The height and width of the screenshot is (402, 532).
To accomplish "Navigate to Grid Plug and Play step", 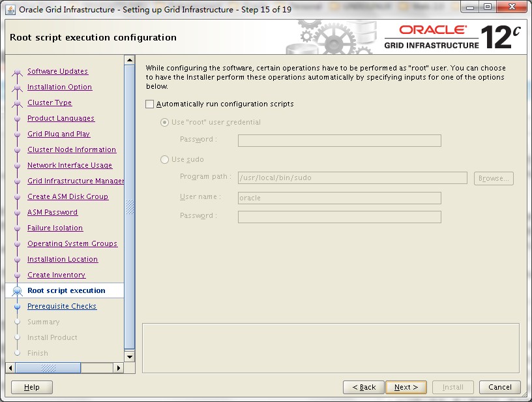I will pyautogui.click(x=59, y=134).
